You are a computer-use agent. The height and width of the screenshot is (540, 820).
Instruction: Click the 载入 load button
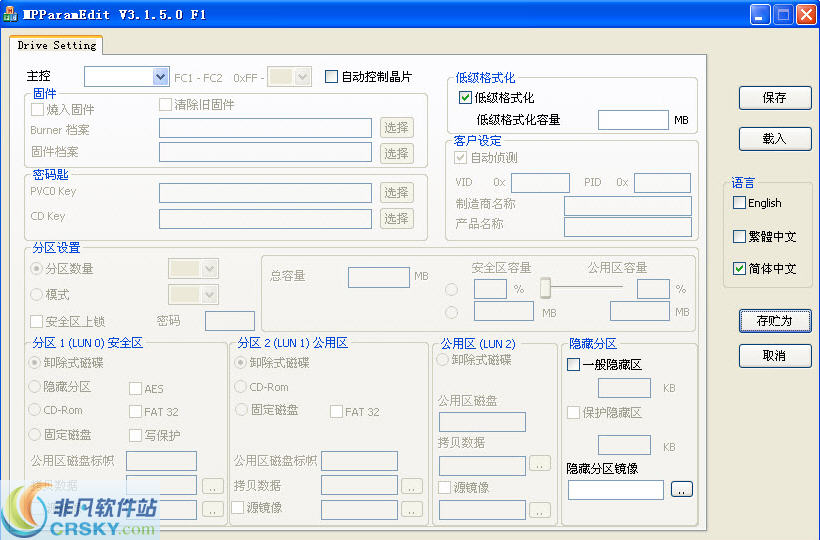click(x=775, y=139)
